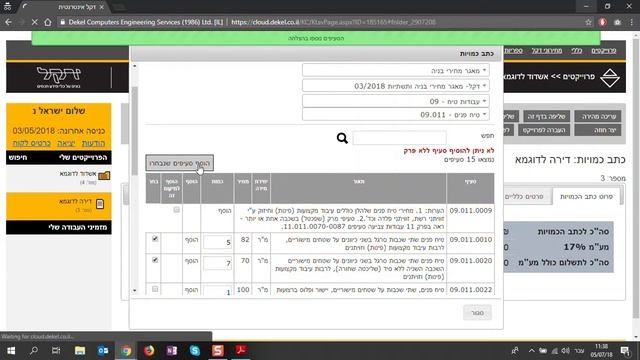Click the הוסף סעיפים שנבחרו button

tap(179, 163)
